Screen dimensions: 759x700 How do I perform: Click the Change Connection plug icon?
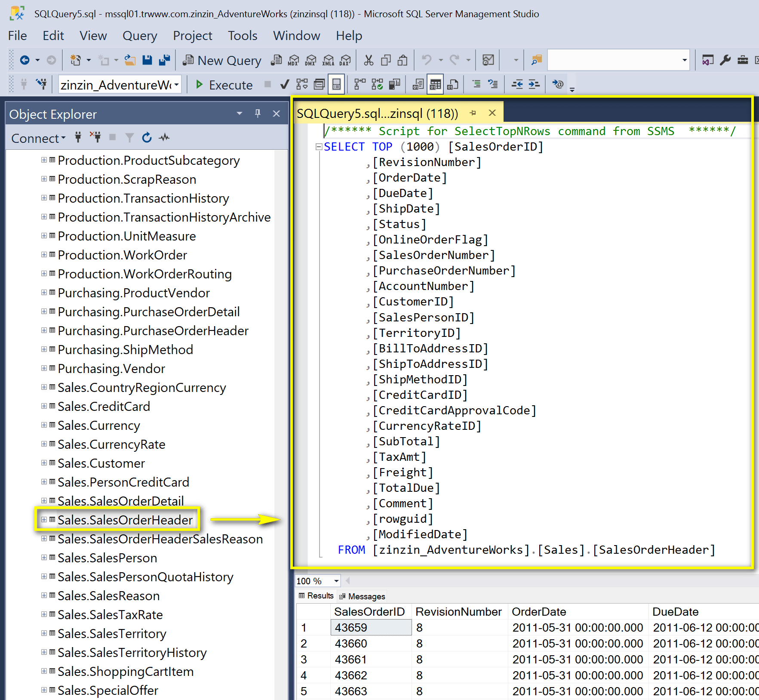click(x=41, y=84)
